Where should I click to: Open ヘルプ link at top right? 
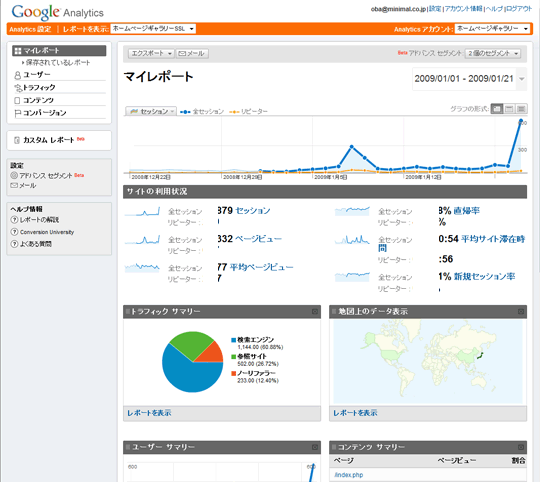[494, 9]
